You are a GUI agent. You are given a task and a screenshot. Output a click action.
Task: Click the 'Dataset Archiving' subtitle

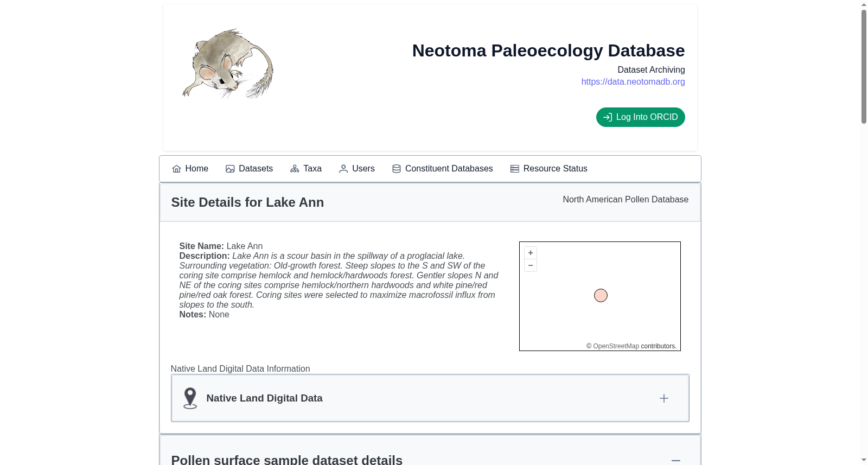coord(651,70)
